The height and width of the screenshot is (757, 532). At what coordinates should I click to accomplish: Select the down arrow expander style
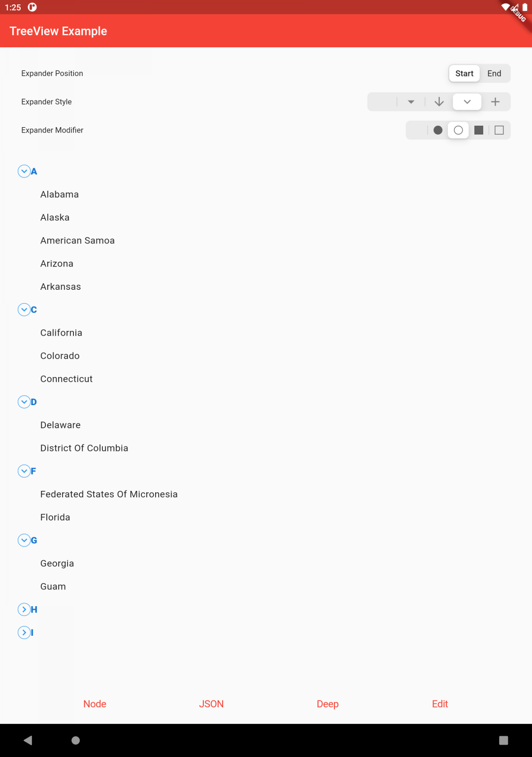coord(439,102)
